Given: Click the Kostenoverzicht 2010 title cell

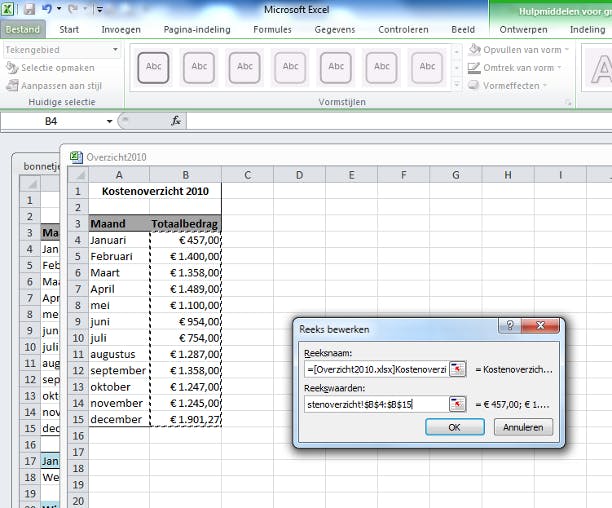Looking at the screenshot, I should point(155,191).
